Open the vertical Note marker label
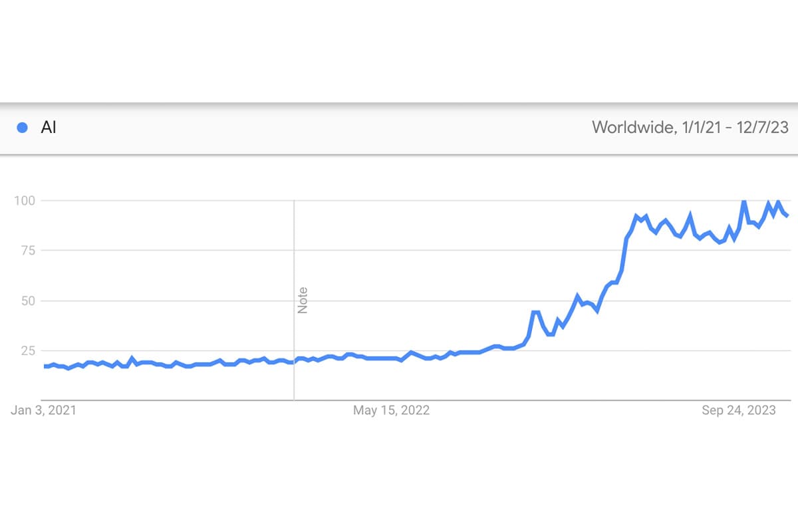 [x=303, y=301]
